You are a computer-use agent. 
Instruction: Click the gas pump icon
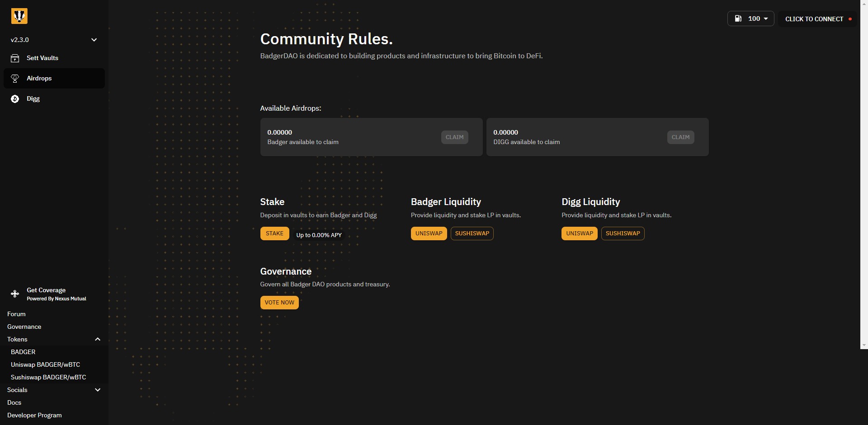(x=738, y=19)
